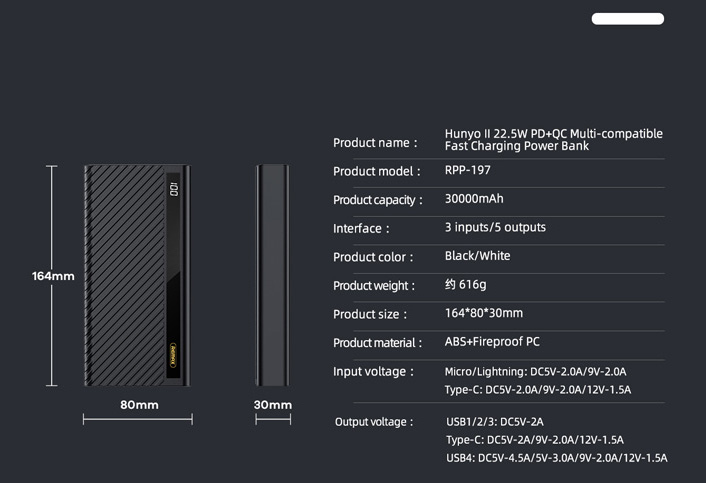This screenshot has width=706, height=483.
Task: Click the USB1/2/3 output voltage line
Action: [495, 422]
